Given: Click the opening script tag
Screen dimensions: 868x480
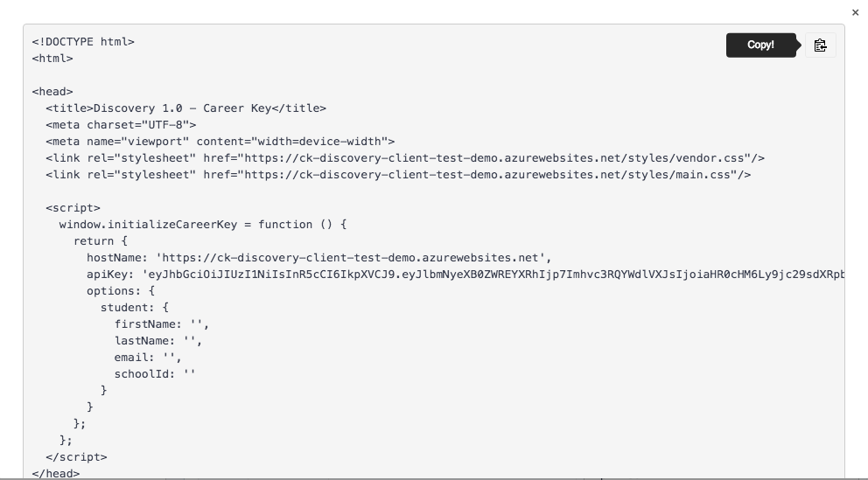Looking at the screenshot, I should coord(73,208).
